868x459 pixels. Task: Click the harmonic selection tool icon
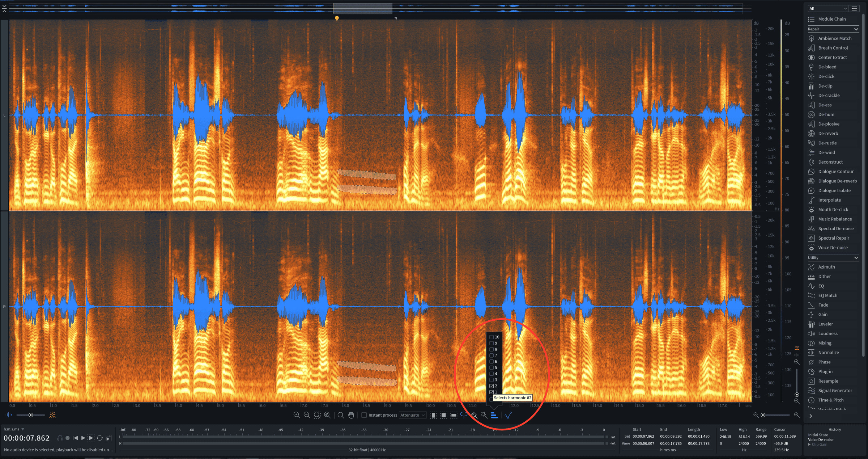[494, 415]
